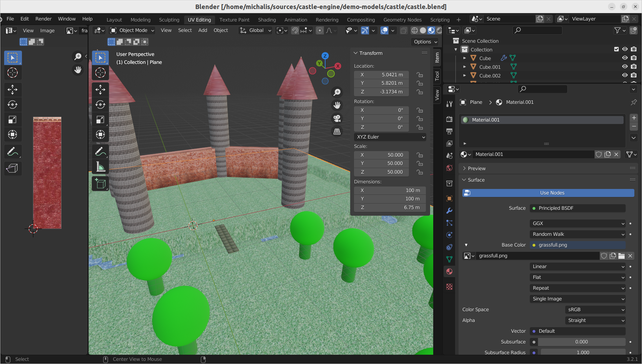Expand the Preview section in Material properties
The height and width of the screenshot is (364, 642).
click(x=477, y=168)
